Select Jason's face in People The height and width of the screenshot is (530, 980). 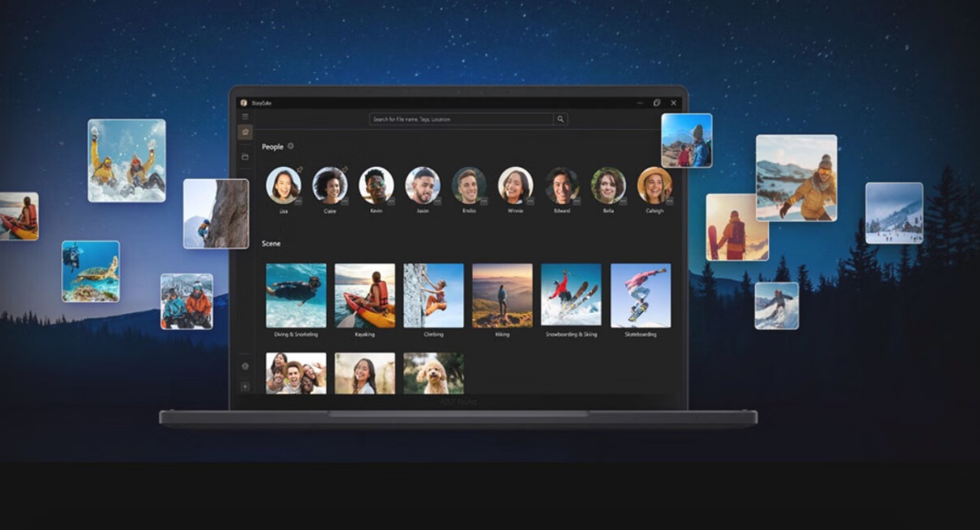423,185
